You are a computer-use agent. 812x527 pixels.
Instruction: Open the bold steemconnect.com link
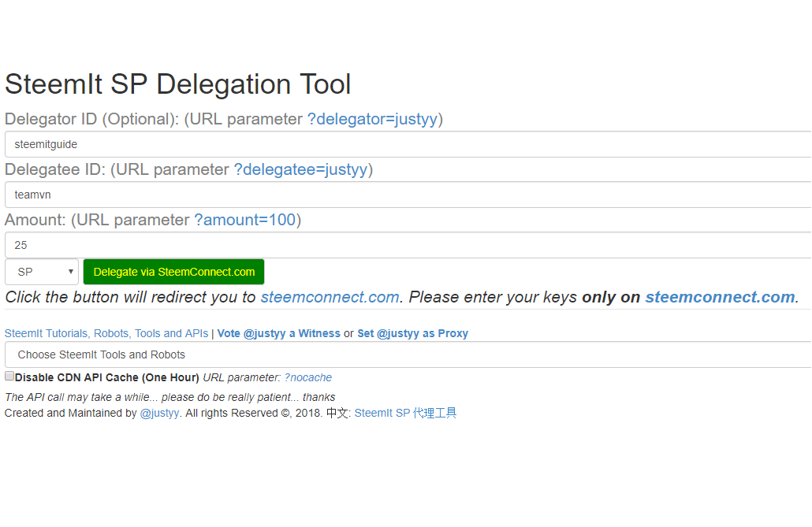pos(720,297)
